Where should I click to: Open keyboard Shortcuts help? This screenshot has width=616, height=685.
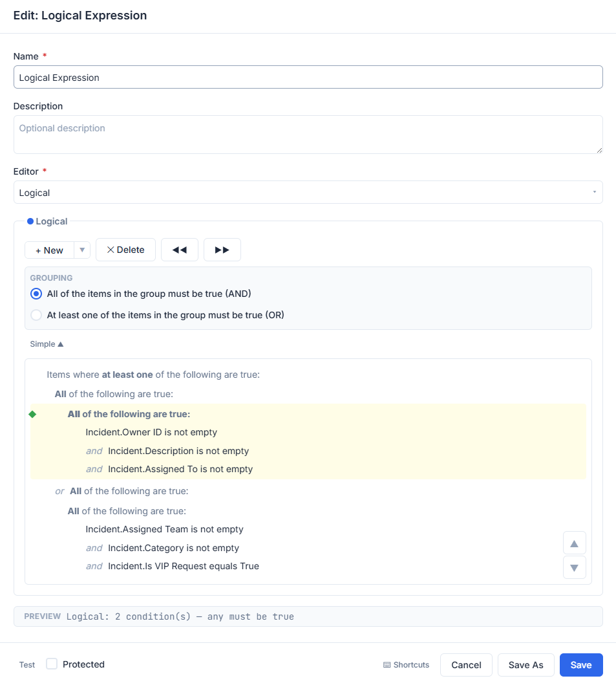(x=406, y=665)
